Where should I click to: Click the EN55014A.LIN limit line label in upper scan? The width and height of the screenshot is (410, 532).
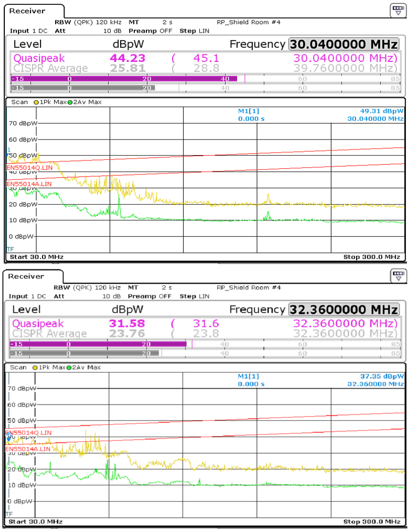29,184
